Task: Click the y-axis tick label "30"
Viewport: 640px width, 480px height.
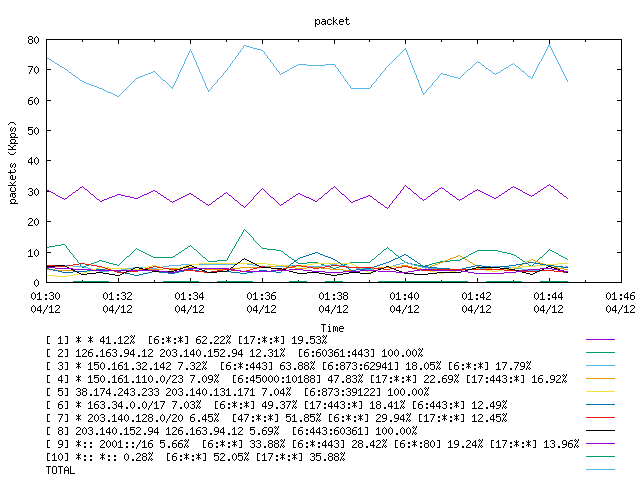Action: point(33,192)
